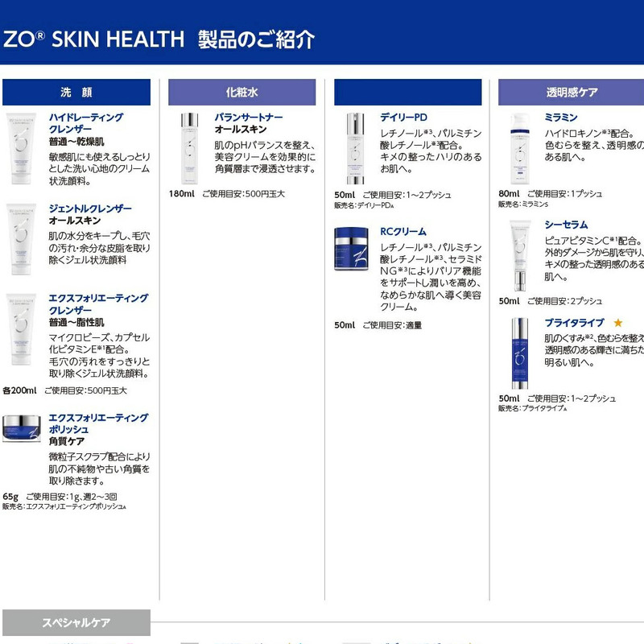This screenshot has width=644, height=644.
Task: Click the ハイドレーティングクレンザー product tube image
Action: tap(21, 148)
